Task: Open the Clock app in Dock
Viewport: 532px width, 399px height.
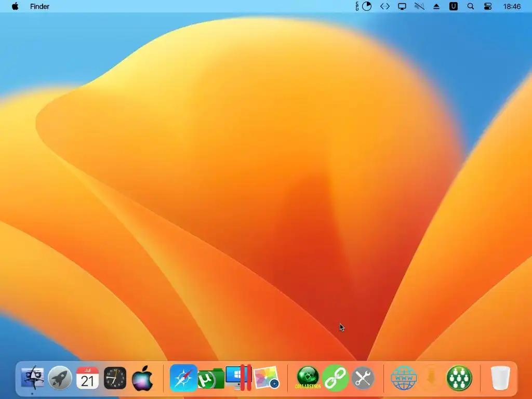Action: coord(115,378)
